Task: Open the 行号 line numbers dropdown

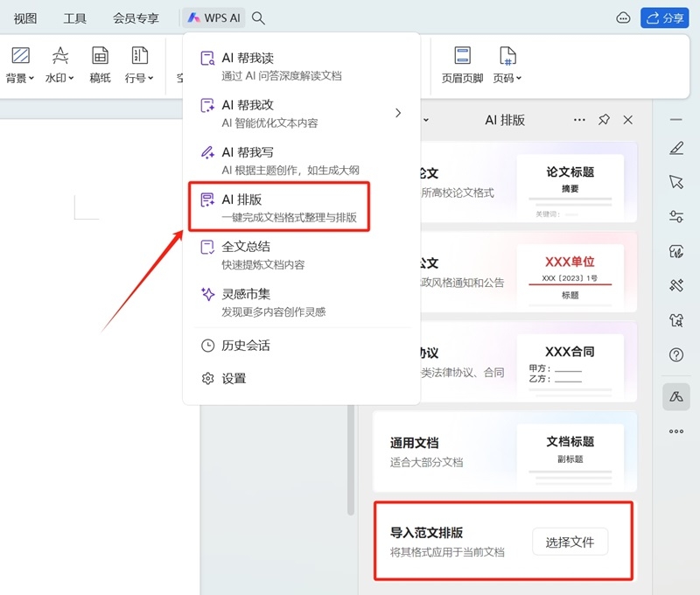Action: (139, 65)
